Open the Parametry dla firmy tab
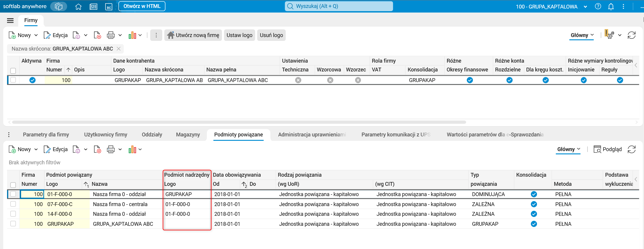The width and height of the screenshot is (644, 249). 46,135
